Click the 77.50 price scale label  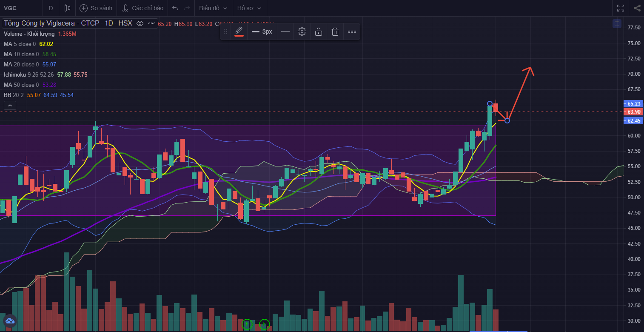pyautogui.click(x=634, y=28)
